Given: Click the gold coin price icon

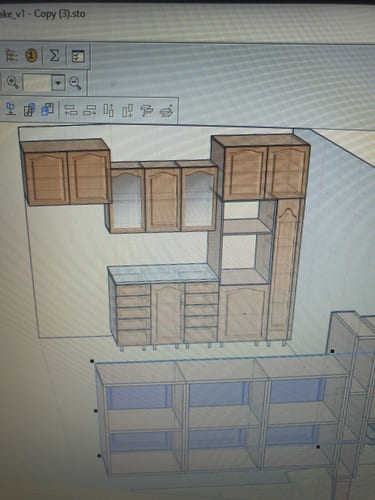Looking at the screenshot, I should click(32, 55).
